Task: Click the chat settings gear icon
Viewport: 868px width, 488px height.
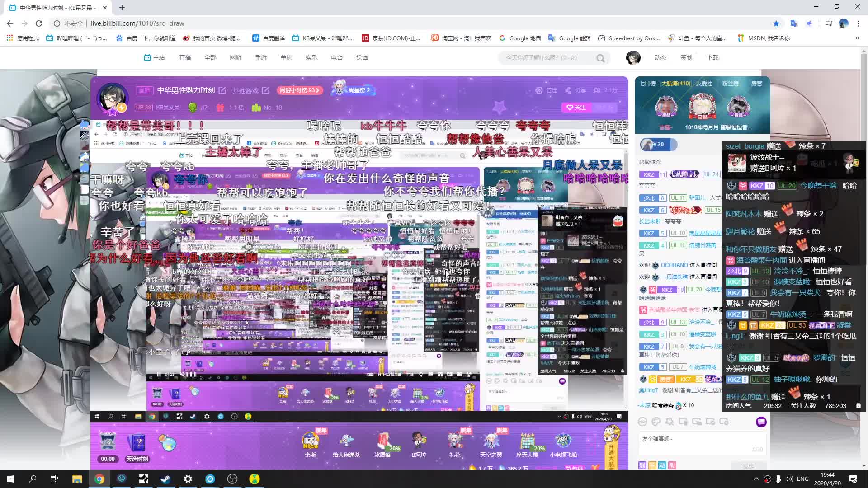Action: coord(670,422)
